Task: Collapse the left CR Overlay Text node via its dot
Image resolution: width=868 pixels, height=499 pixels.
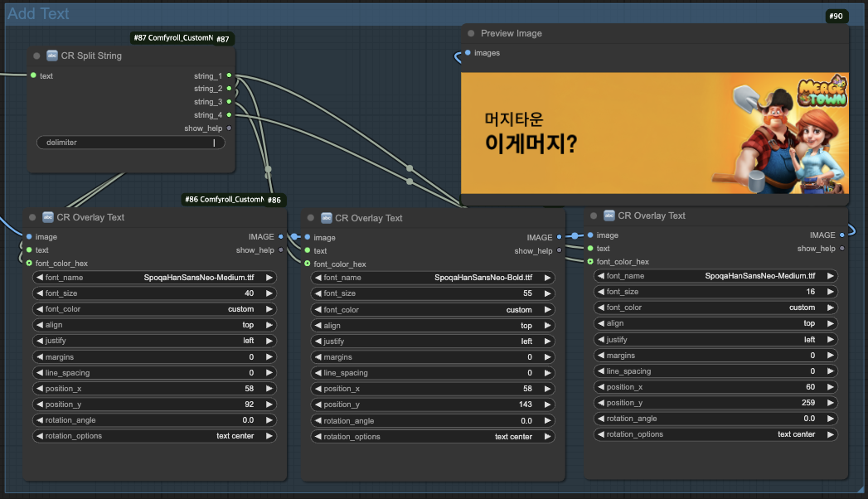Action: click(32, 217)
